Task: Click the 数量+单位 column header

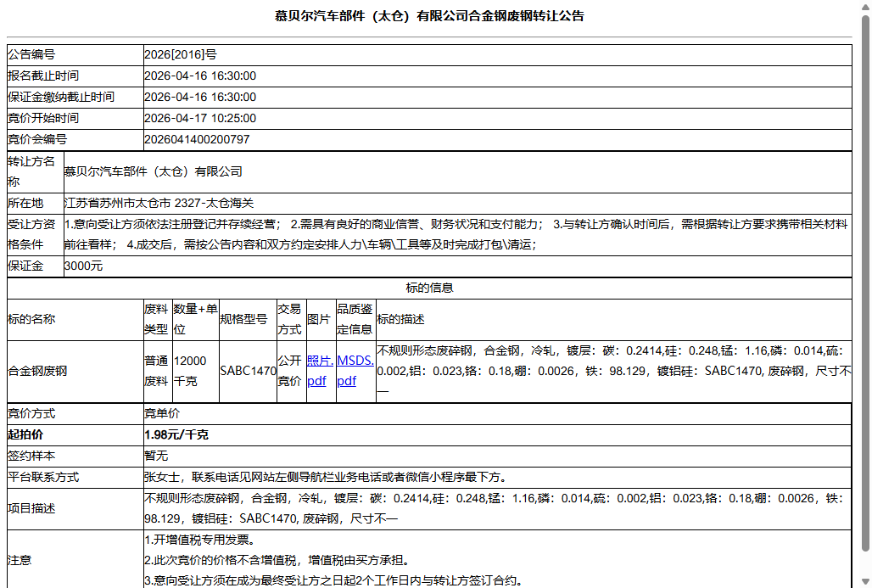Action: point(196,319)
